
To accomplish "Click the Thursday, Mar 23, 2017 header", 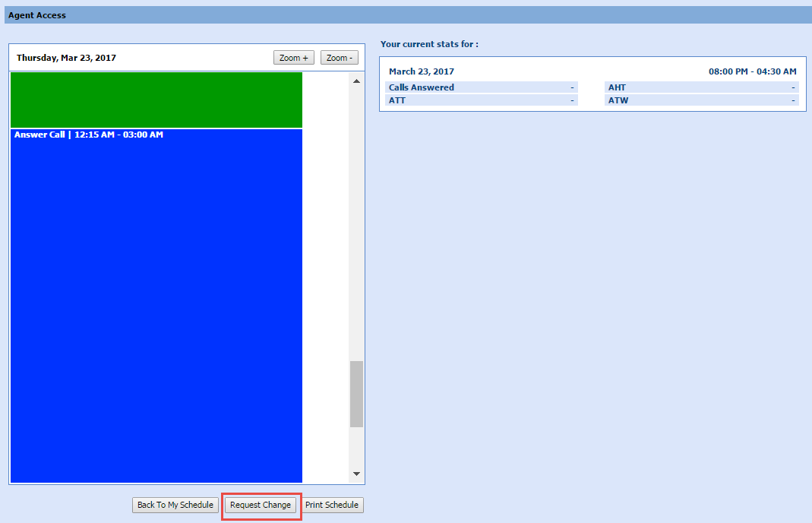I will coord(66,58).
